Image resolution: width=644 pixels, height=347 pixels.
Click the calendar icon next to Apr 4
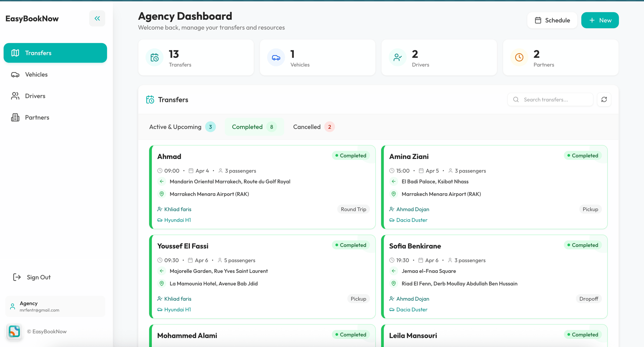click(x=191, y=171)
